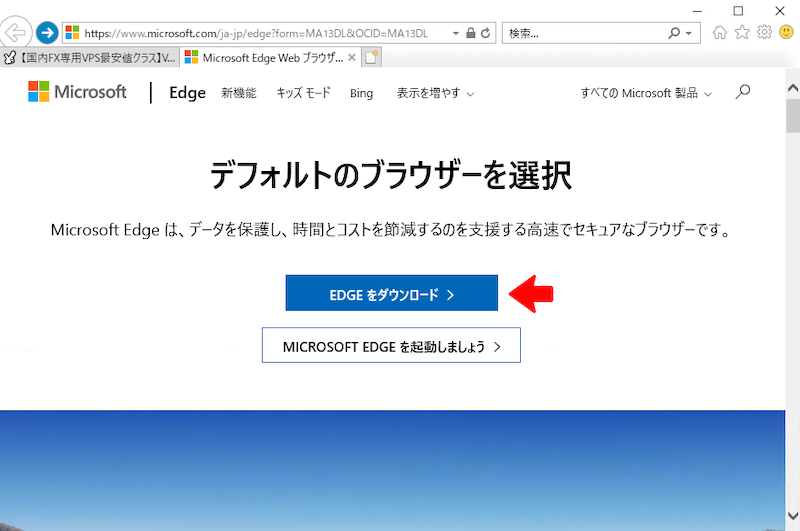Open the search provider dropdown arrow
Screen dimensions: 800x531
coord(689,33)
